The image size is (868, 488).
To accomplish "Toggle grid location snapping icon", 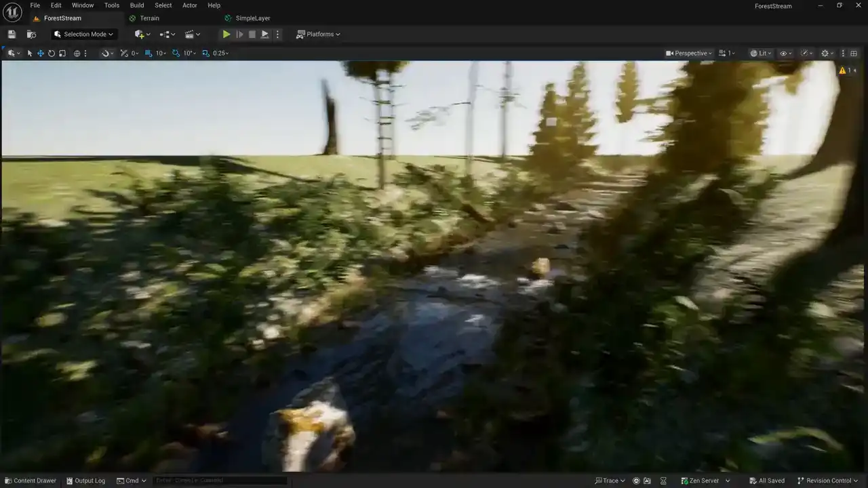I will pyautogui.click(x=149, y=53).
